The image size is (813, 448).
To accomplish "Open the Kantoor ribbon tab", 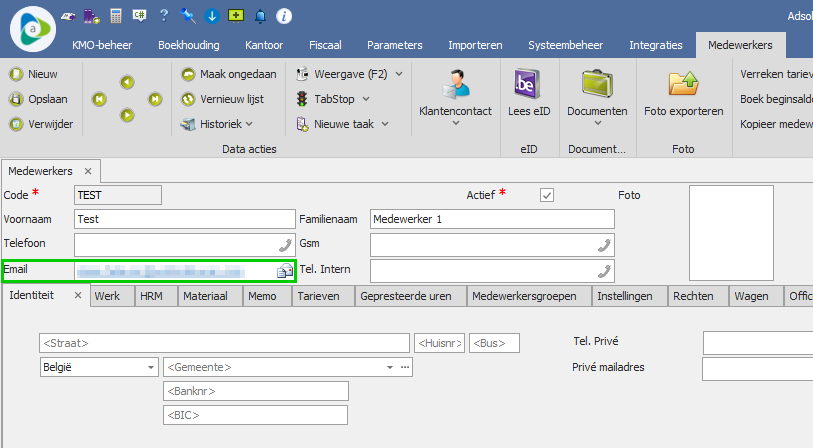I will tap(264, 45).
